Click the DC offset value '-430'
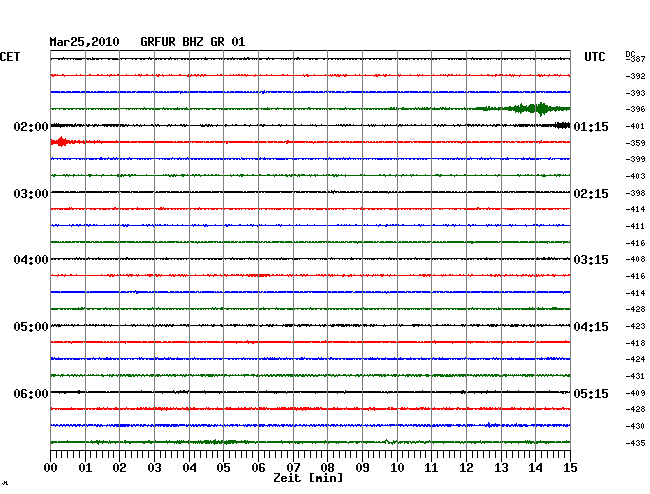 (x=635, y=426)
